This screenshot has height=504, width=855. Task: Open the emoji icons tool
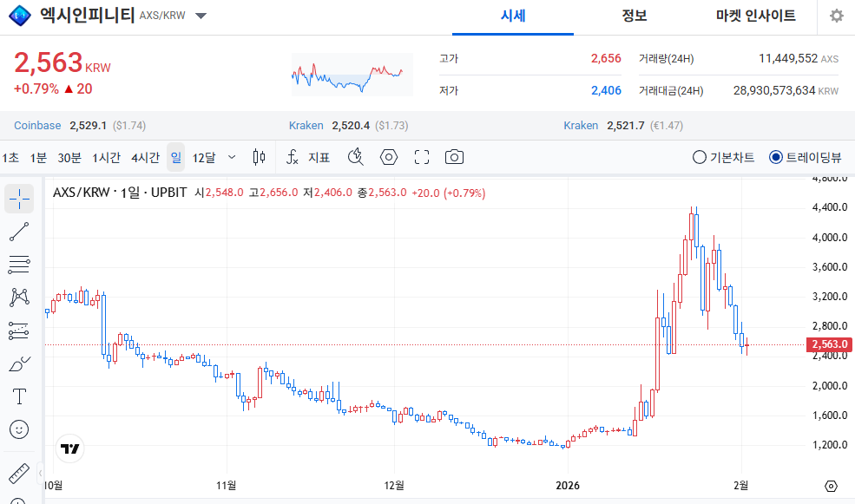pos(19,429)
